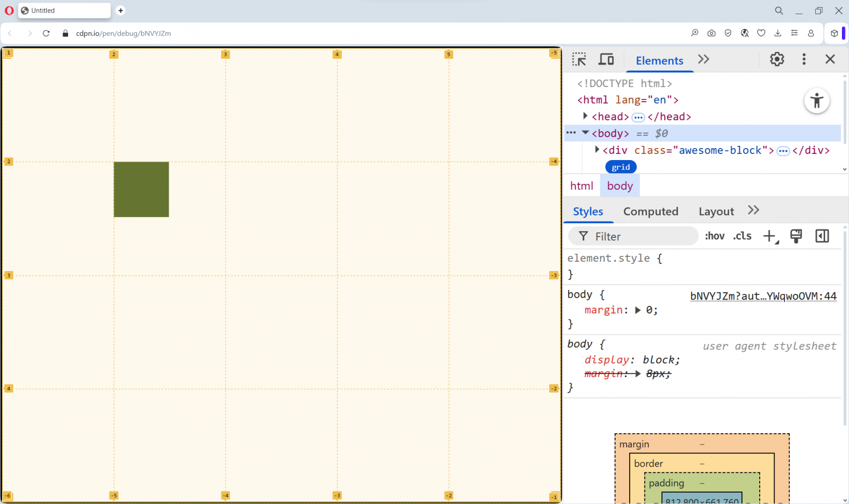Image resolution: width=849 pixels, height=504 pixels.
Task: Click the green grid item square
Action: pyautogui.click(x=141, y=189)
